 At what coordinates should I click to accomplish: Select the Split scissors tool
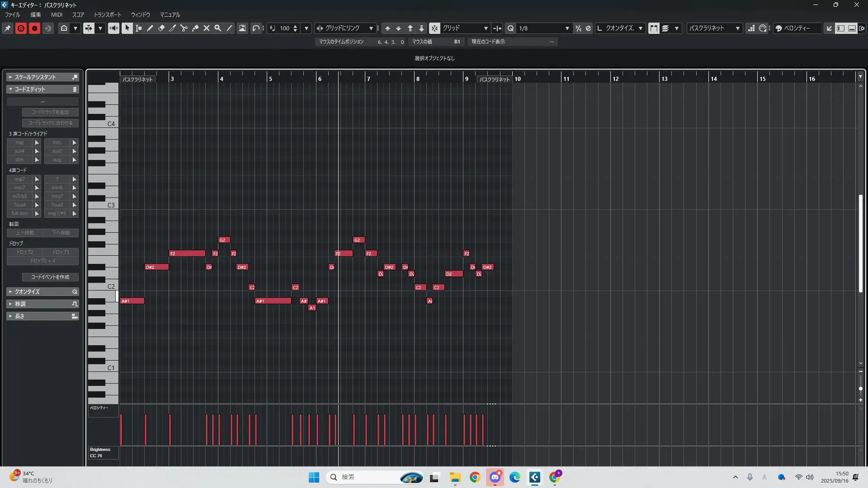(x=184, y=28)
